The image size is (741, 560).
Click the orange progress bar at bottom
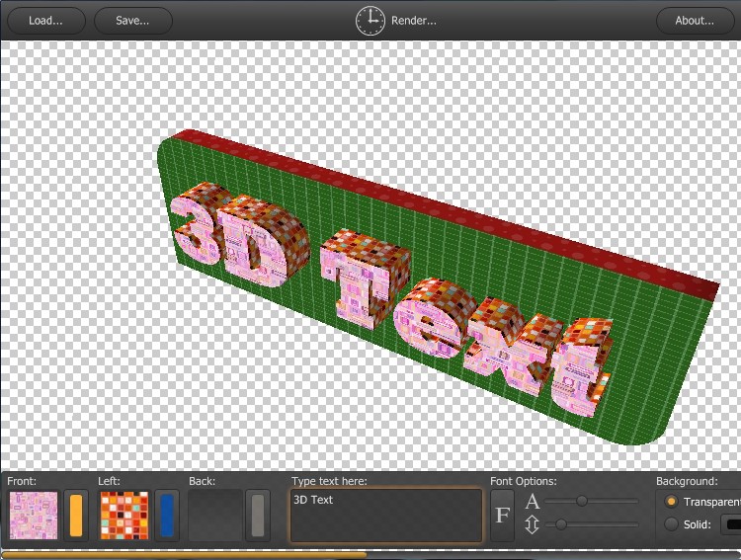click(x=185, y=554)
